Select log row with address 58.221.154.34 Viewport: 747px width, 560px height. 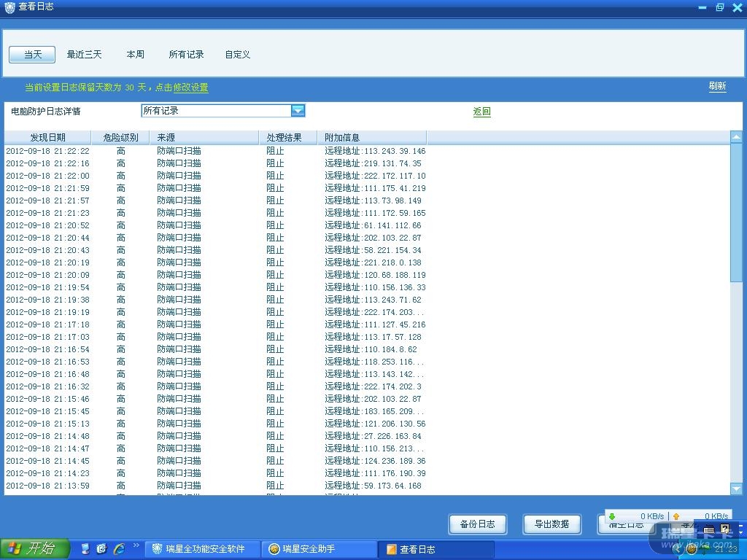[x=367, y=250]
